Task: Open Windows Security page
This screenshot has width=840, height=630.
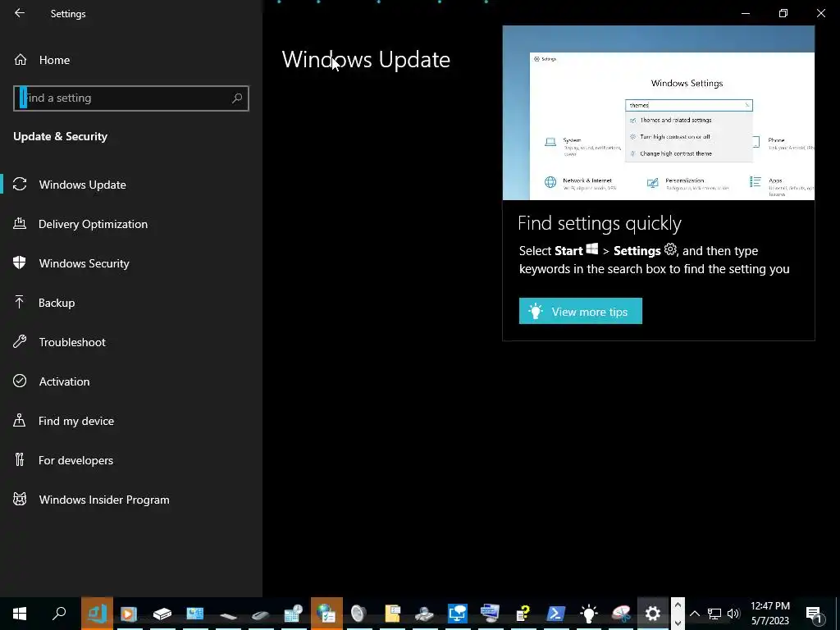Action: point(131,263)
